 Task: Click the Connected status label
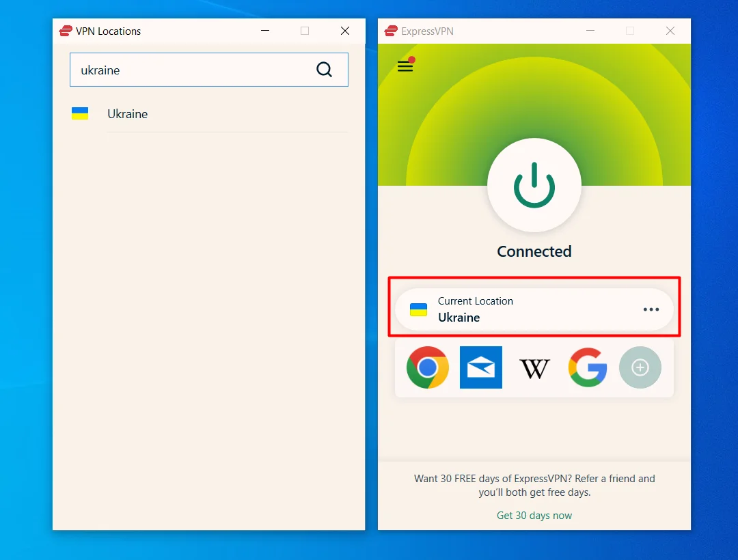[x=534, y=251]
